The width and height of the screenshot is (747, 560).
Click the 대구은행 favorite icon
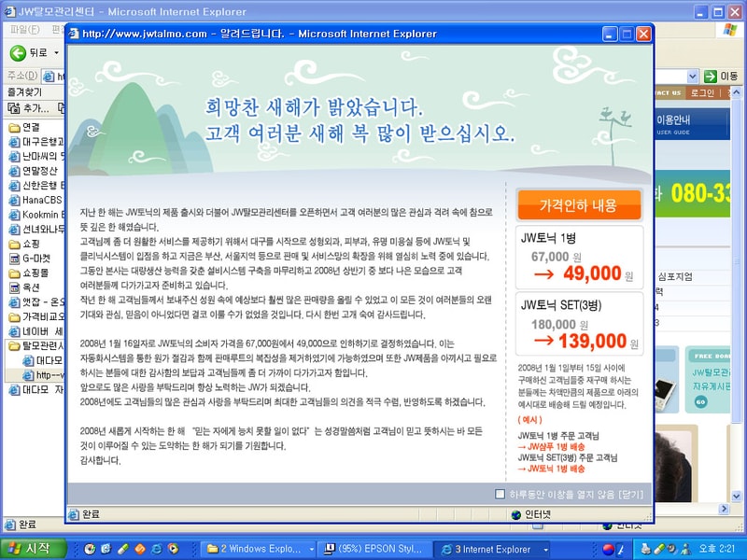click(x=15, y=142)
